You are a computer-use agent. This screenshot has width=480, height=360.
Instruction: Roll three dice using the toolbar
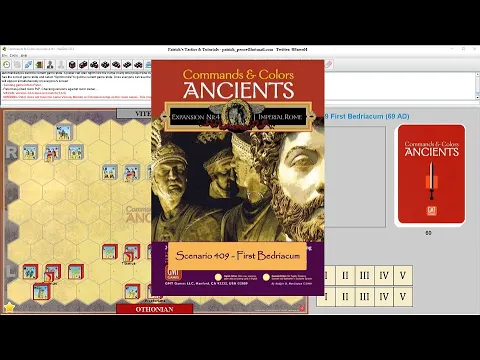[94, 65]
